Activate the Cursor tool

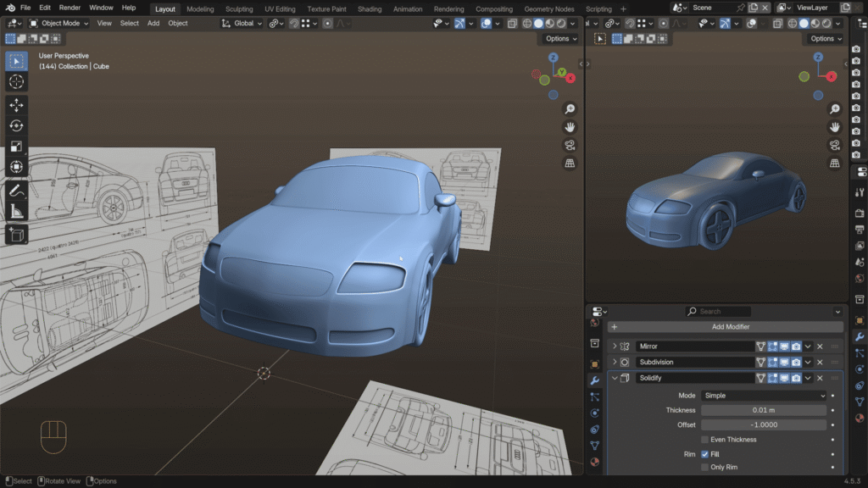click(x=16, y=81)
